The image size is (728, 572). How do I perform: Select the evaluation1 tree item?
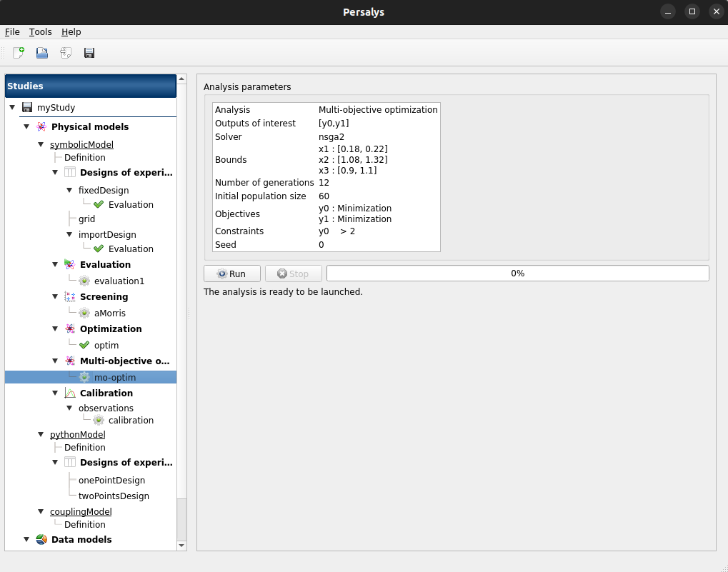click(x=119, y=281)
